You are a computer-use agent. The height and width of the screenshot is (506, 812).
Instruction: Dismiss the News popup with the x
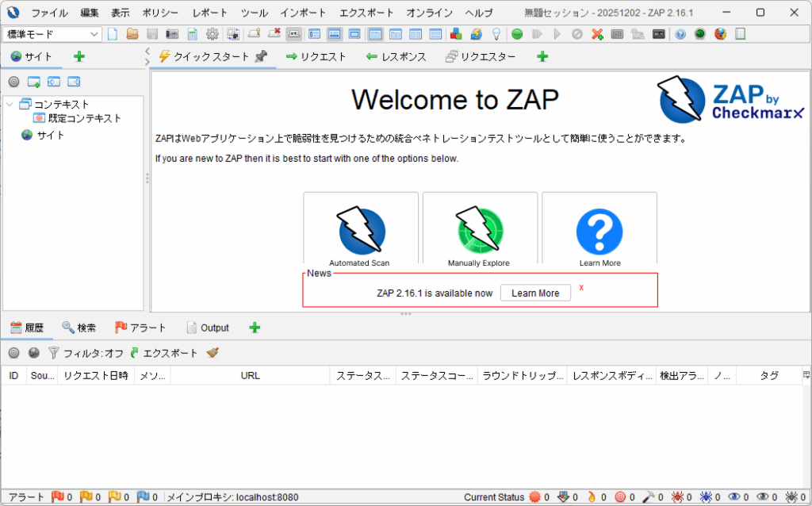[x=581, y=289]
